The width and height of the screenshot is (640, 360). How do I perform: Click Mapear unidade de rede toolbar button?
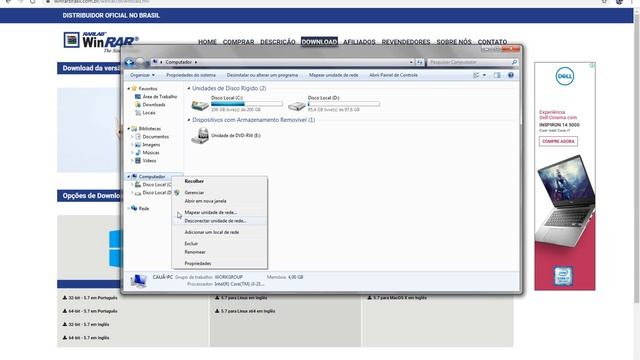(x=333, y=75)
